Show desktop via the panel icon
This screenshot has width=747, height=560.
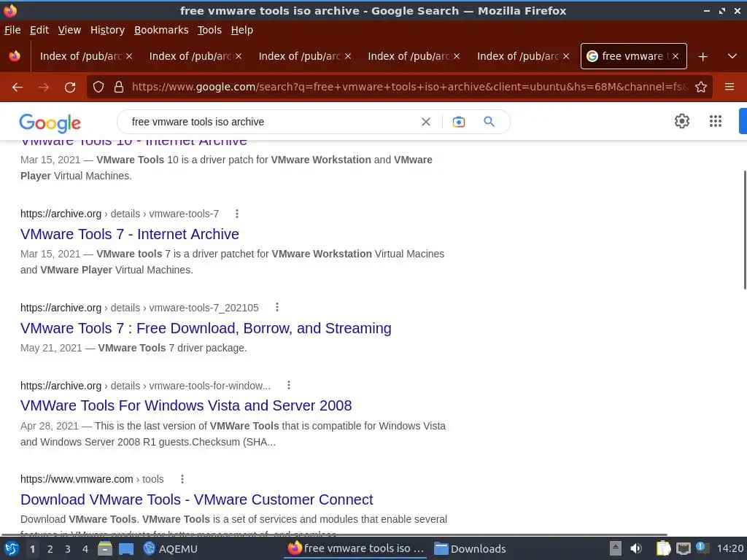126,549
